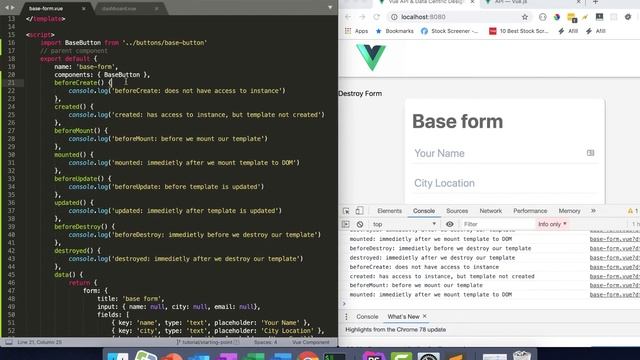Close the base-form.vue editor tab
640x360 pixels.
(84, 9)
